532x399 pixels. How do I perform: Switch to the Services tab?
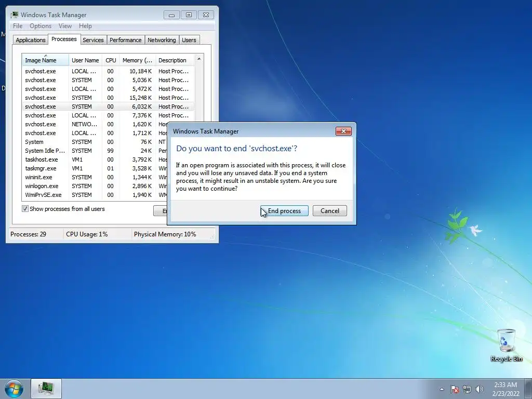click(93, 40)
